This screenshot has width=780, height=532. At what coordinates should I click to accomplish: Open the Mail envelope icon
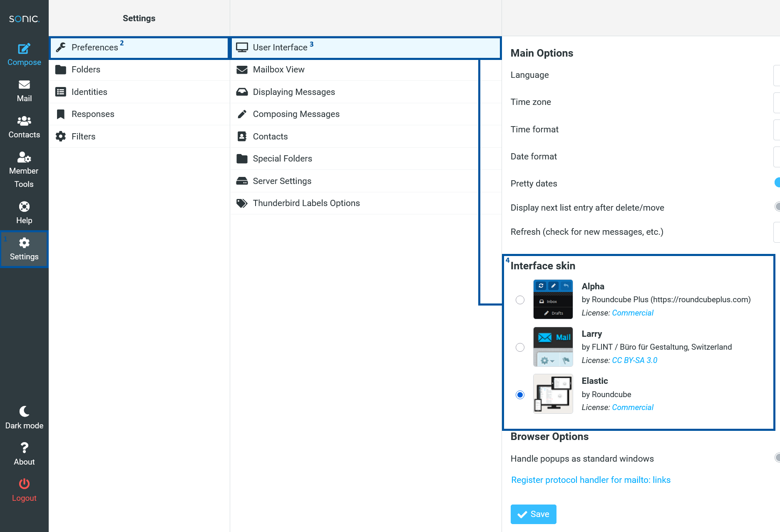pos(24,85)
